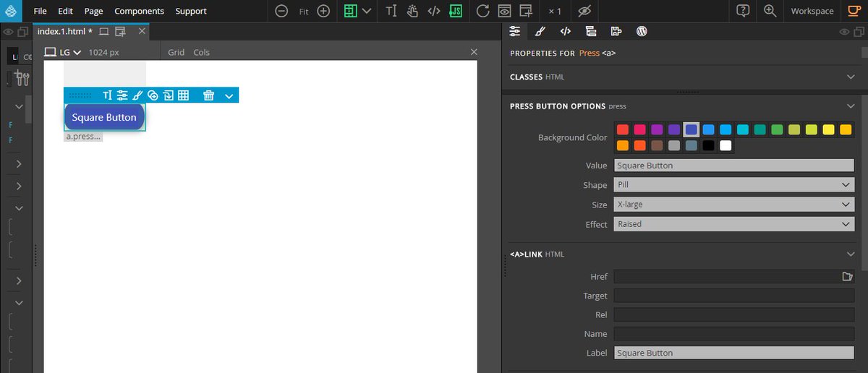Open the page code editor icon
Screen dimensions: 868x373
click(x=434, y=11)
